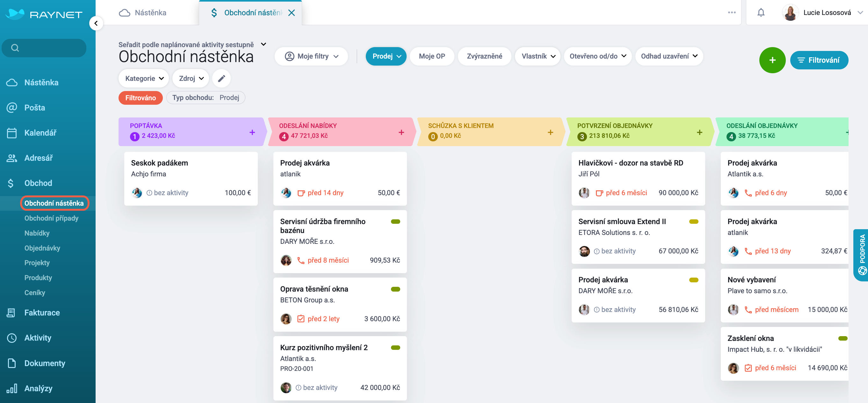
Task: Add new deal in Poptávka column
Action: click(x=252, y=132)
